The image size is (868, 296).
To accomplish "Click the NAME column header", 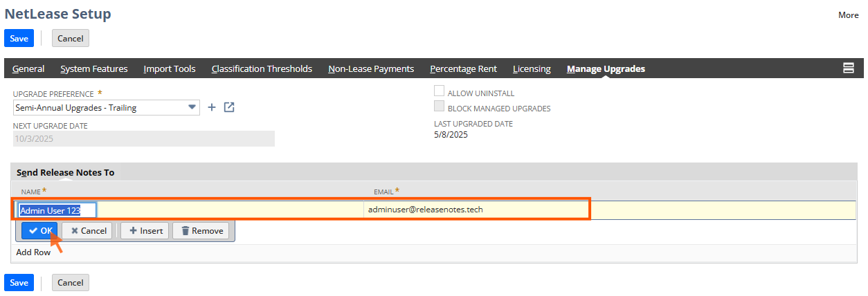I will pos(31,191).
